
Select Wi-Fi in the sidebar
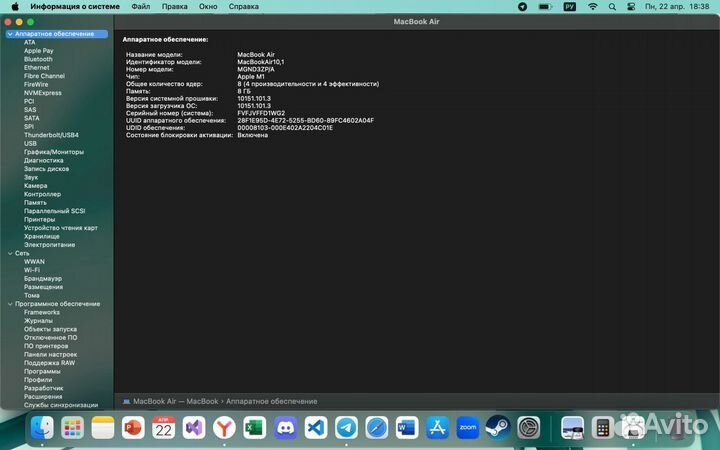pyautogui.click(x=32, y=270)
